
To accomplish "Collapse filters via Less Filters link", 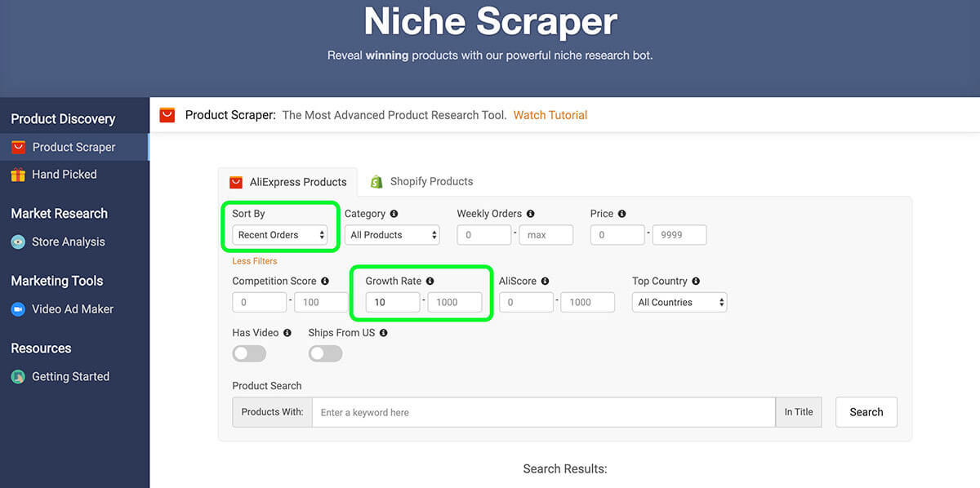I will tap(255, 261).
